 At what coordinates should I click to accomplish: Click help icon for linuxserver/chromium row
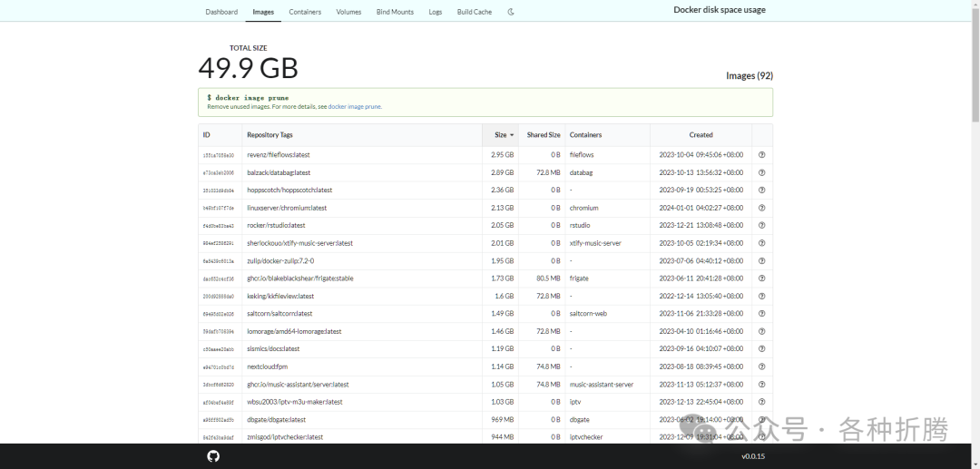point(762,208)
